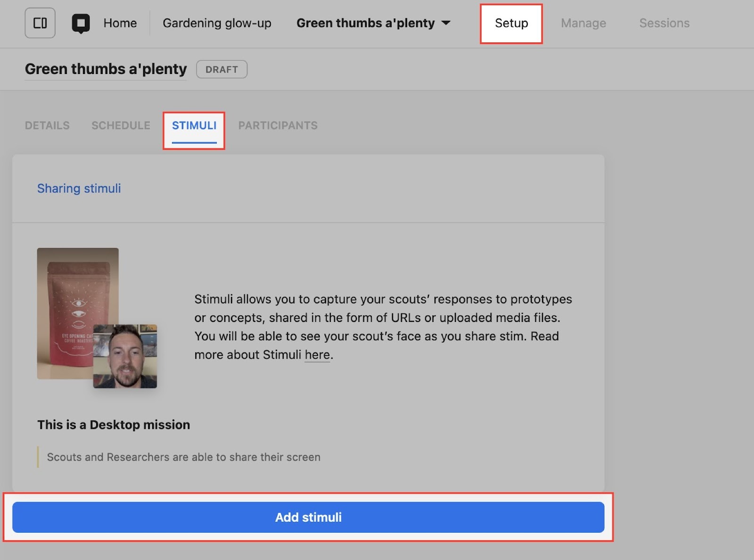Click the speech bubble app logo
This screenshot has width=754, height=560.
pos(81,23)
